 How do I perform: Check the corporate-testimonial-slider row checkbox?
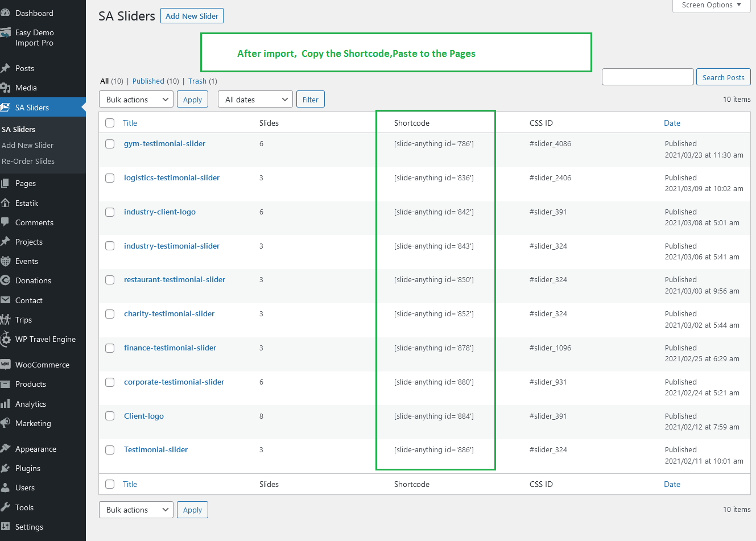pos(110,382)
